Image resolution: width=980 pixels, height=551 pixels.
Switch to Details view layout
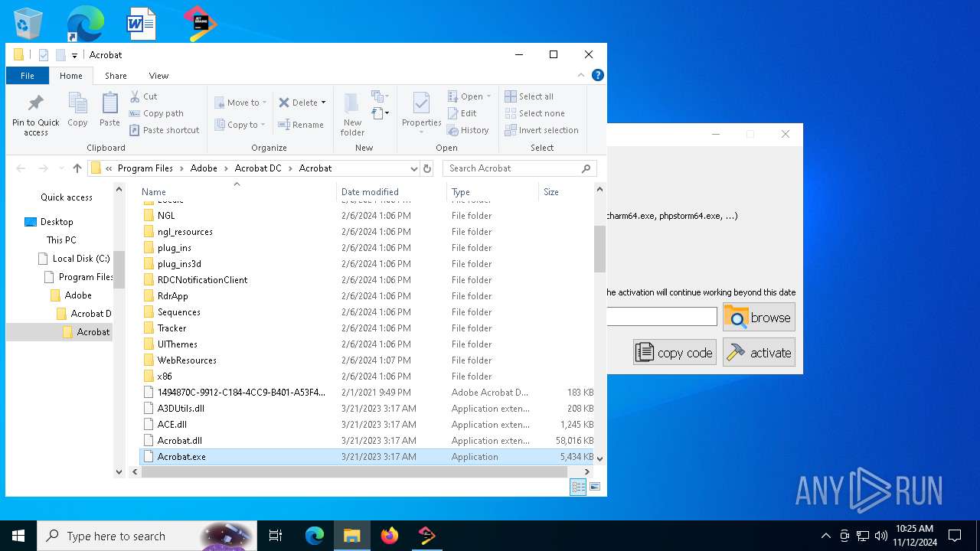point(578,487)
